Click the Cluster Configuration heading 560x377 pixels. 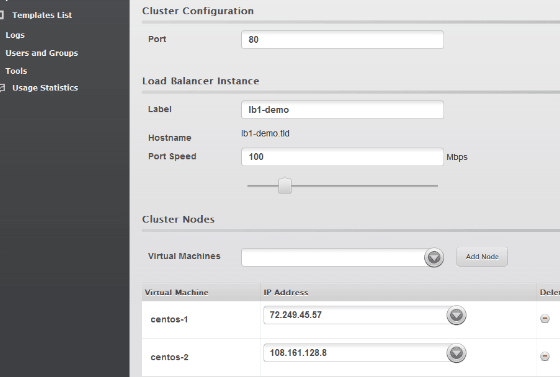tap(198, 11)
